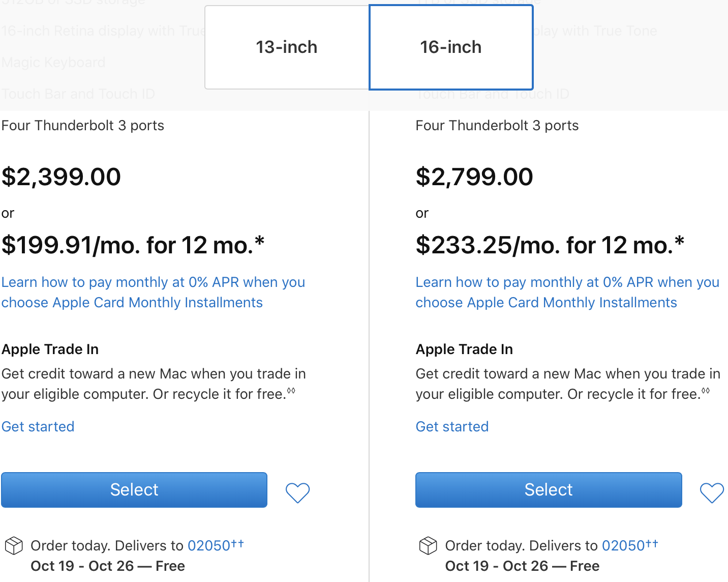Open the footnote asterisk after $233.25/mo. for 12 mo.
The height and width of the screenshot is (582, 728).
(x=679, y=242)
